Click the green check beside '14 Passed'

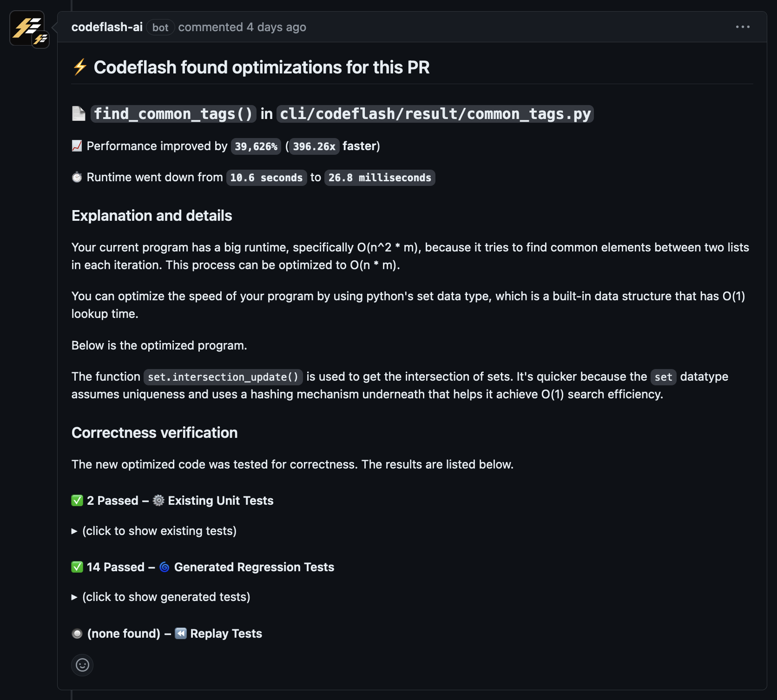point(77,567)
